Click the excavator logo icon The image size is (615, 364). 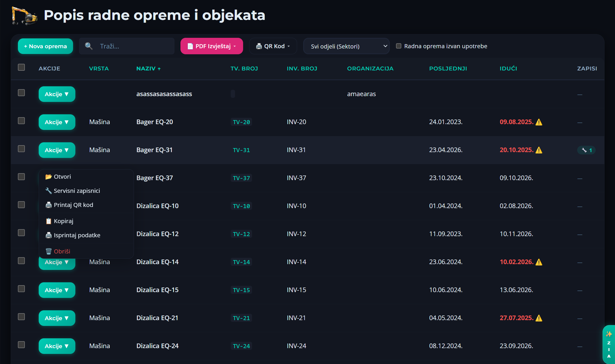coord(24,16)
